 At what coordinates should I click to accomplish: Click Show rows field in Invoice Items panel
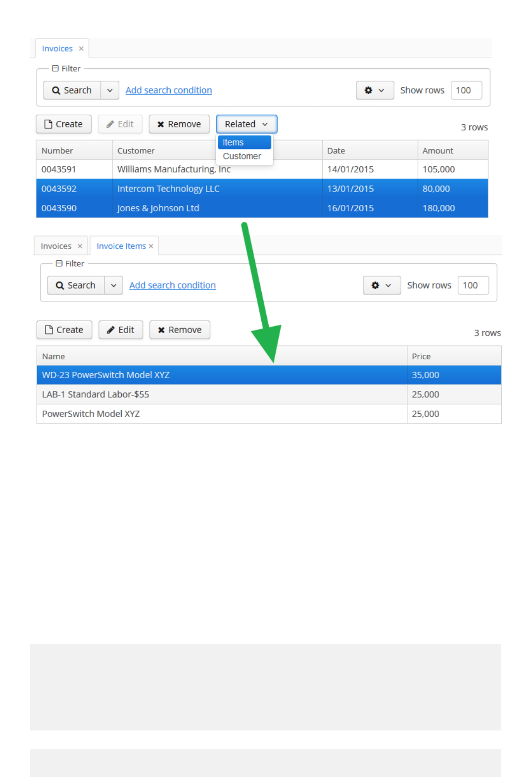click(x=473, y=285)
